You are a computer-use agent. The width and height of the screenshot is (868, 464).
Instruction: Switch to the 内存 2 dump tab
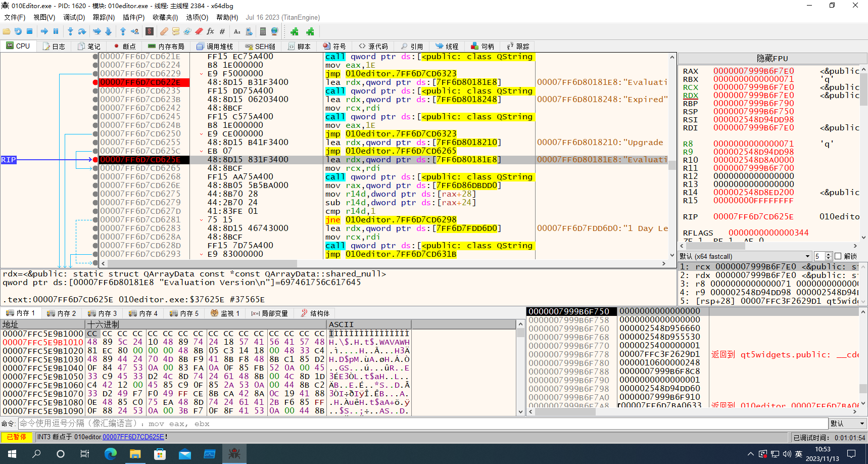(62, 313)
